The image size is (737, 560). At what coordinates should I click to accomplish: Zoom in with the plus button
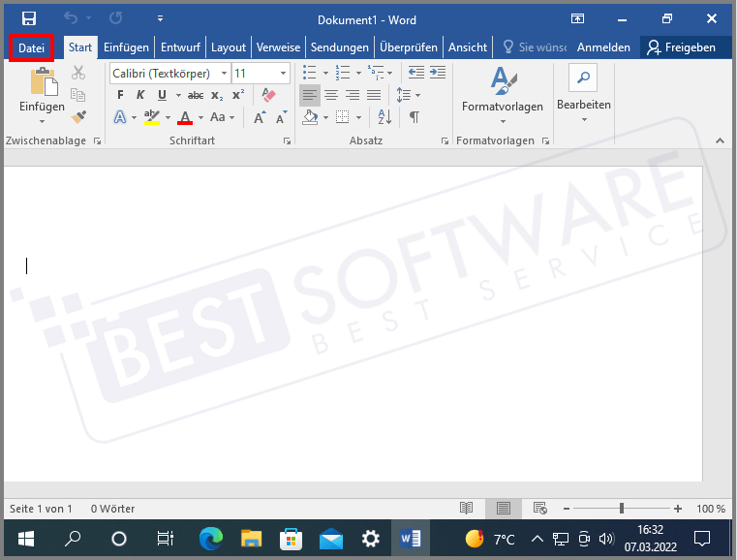click(677, 509)
